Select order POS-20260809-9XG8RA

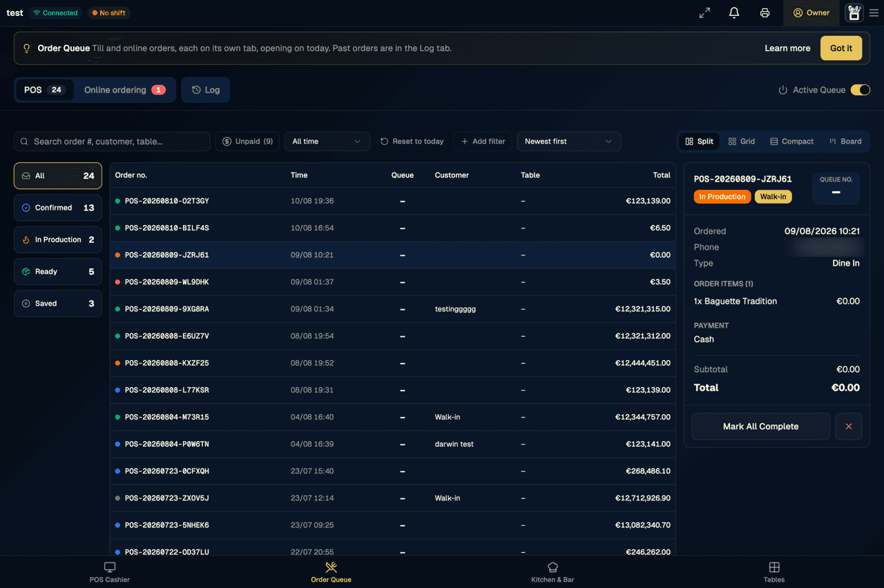point(392,309)
